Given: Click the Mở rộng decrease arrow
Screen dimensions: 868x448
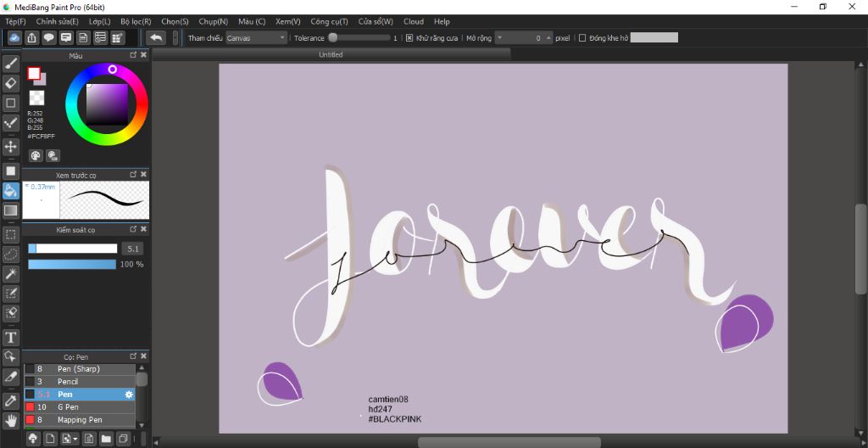Looking at the screenshot, I should click(x=499, y=37).
